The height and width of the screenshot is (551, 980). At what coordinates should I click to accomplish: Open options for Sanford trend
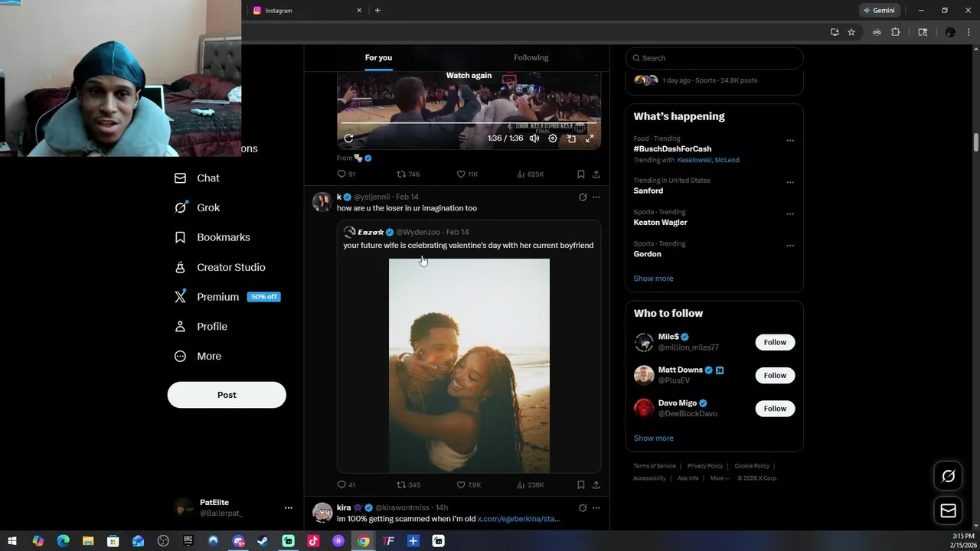click(790, 182)
